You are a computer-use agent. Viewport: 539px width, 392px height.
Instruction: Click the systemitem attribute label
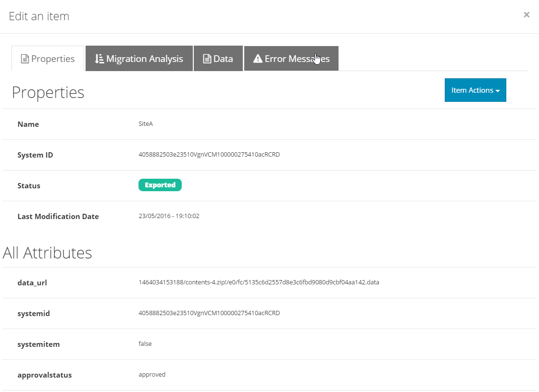pos(38,344)
